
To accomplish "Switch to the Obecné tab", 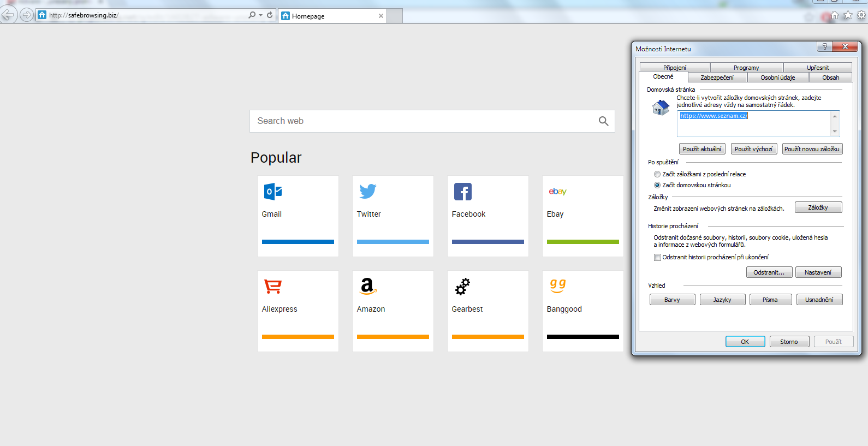I will [x=663, y=77].
